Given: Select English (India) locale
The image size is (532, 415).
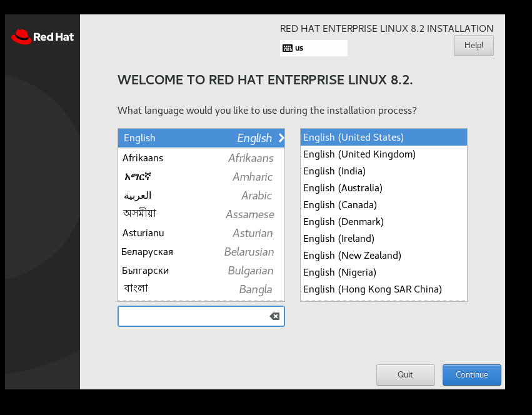Looking at the screenshot, I should (384, 171).
